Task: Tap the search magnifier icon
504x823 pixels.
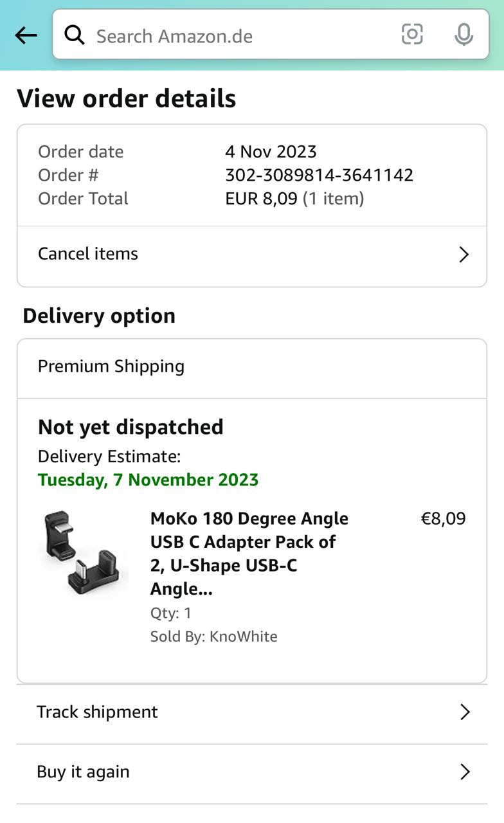Action: point(75,35)
